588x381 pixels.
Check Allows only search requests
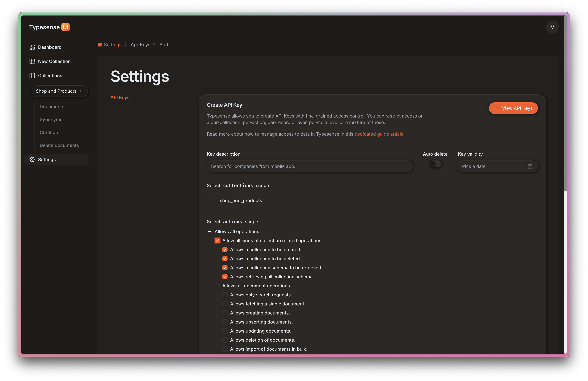click(x=225, y=295)
